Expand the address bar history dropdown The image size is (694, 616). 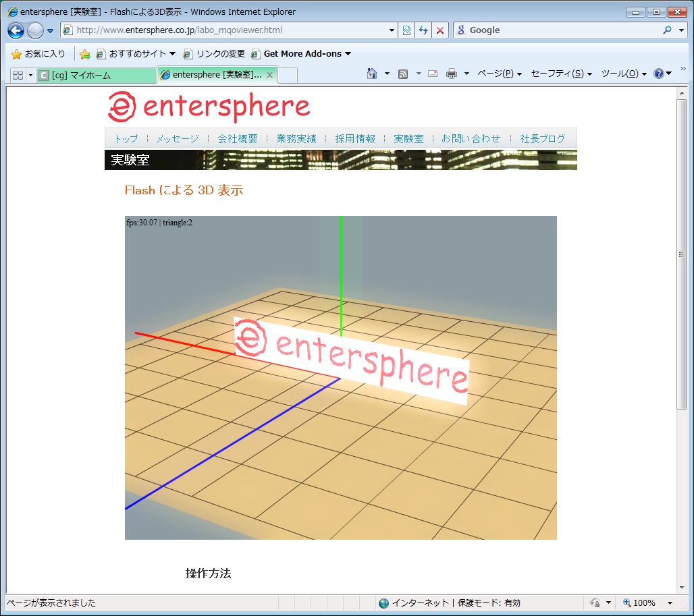392,30
